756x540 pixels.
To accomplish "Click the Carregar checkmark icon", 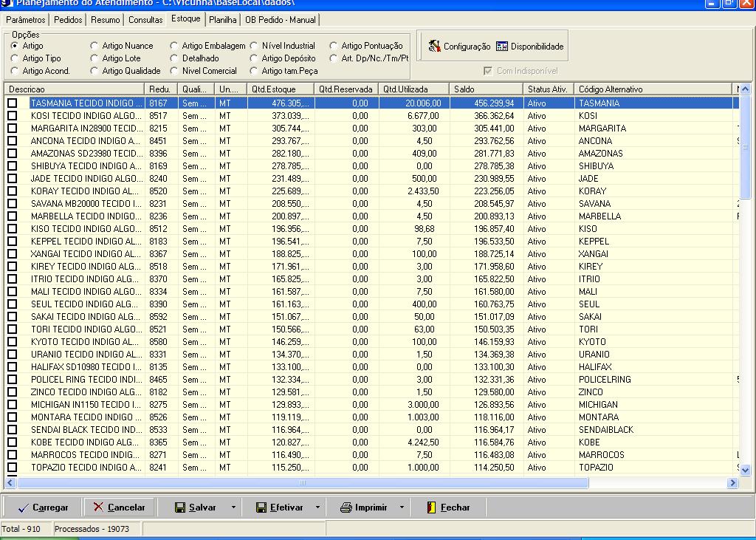I will pyautogui.click(x=23, y=507).
